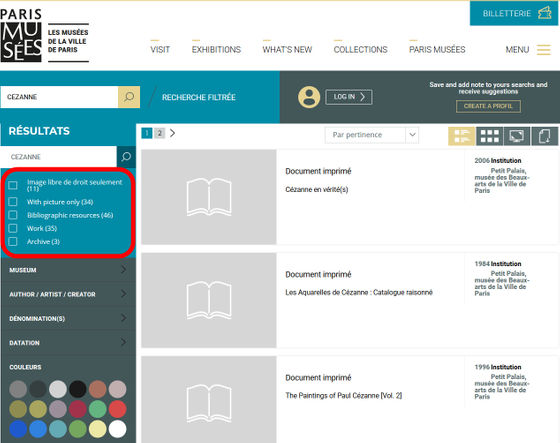
Task: Open the PARIS MUSÉES menu
Action: coord(437,50)
